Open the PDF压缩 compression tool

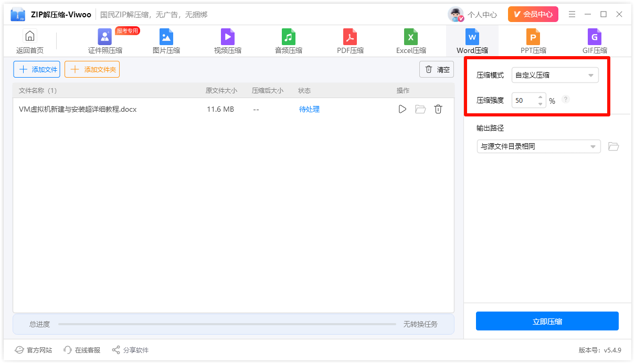click(350, 41)
